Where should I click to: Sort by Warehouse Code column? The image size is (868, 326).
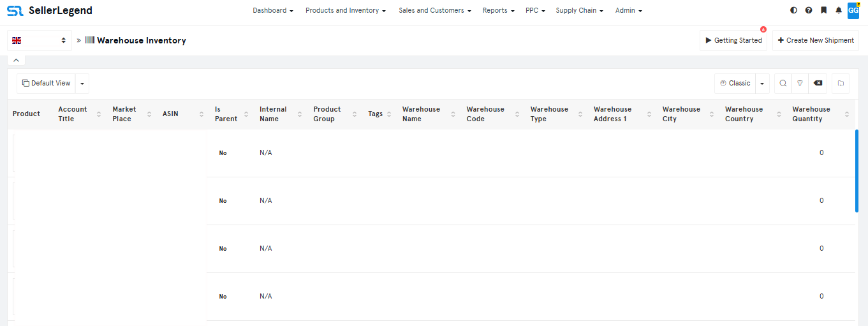(x=517, y=114)
